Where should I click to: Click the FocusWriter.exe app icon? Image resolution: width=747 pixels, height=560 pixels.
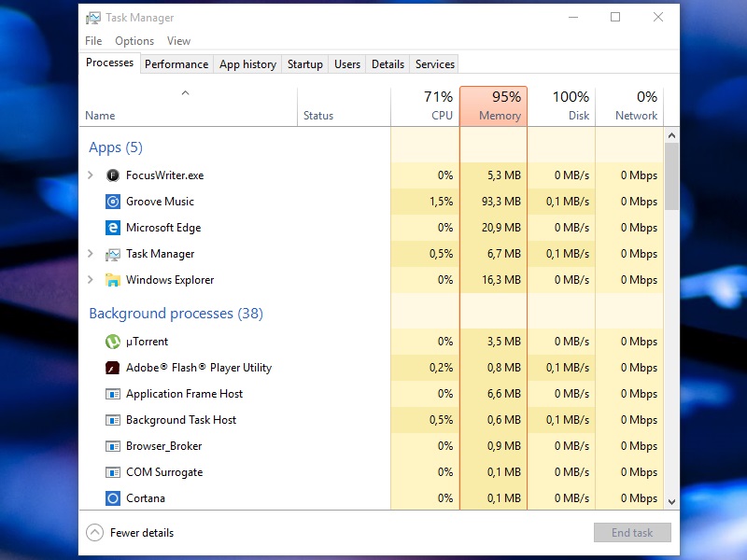[112, 175]
